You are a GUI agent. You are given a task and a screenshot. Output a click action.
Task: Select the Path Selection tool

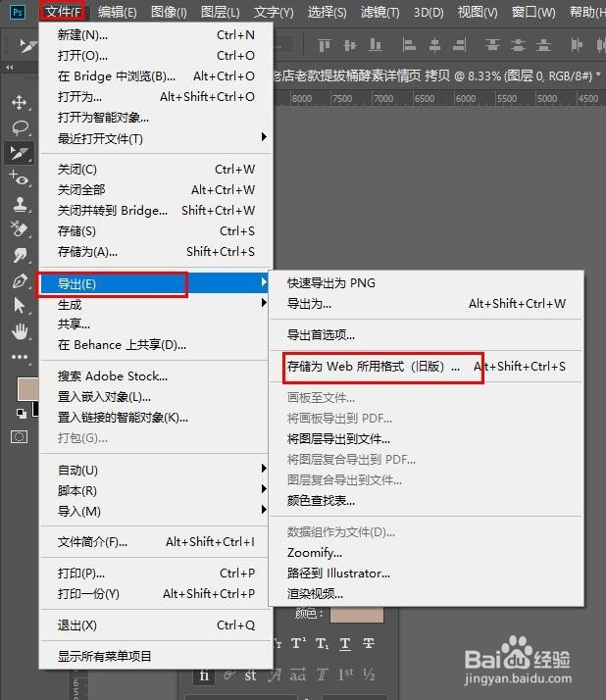click(x=20, y=306)
